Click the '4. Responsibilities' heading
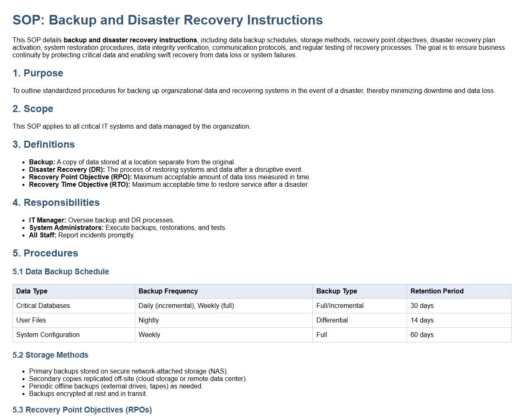The width and height of the screenshot is (524, 420). click(56, 203)
